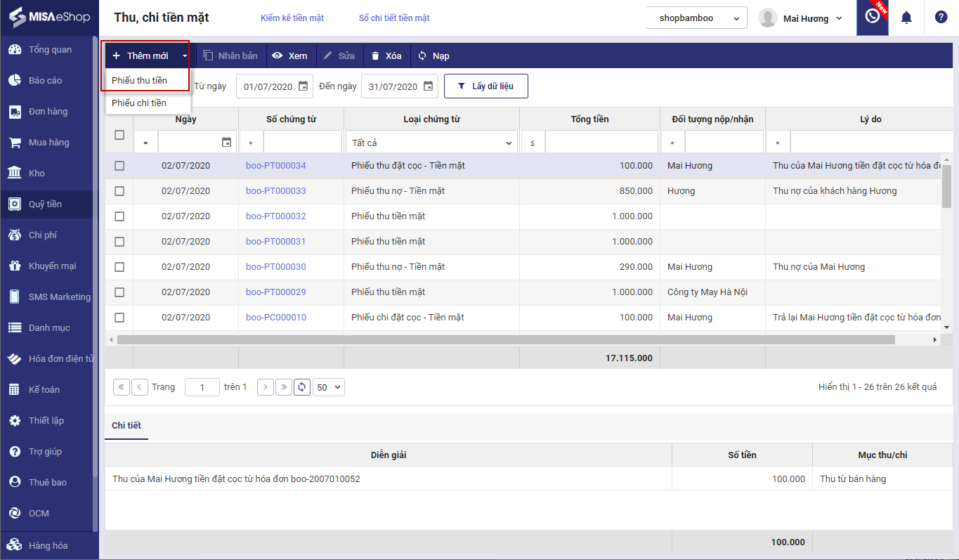Check the boo-PC000010 row checkbox
The image size is (959, 560).
point(119,318)
